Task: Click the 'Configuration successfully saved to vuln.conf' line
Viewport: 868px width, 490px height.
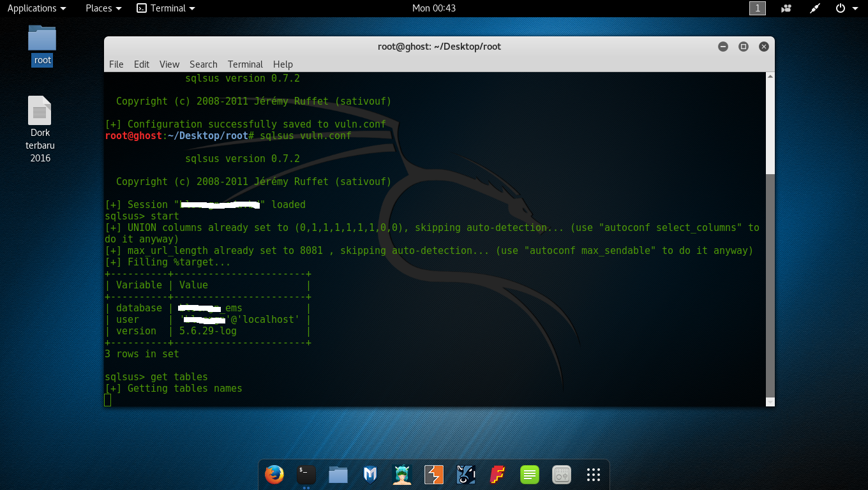Action: click(246, 124)
